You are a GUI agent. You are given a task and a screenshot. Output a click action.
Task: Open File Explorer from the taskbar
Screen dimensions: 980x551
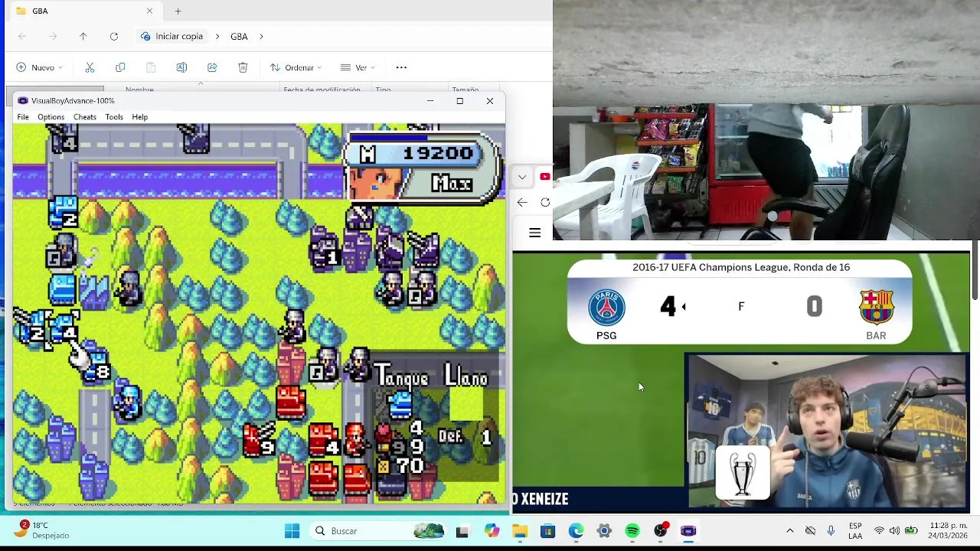click(x=520, y=530)
